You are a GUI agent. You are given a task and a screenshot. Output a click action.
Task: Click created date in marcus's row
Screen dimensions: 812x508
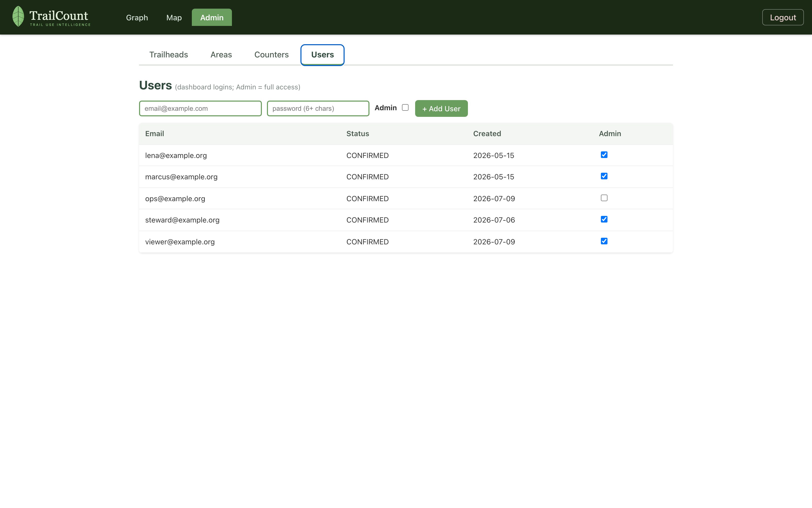tap(494, 177)
